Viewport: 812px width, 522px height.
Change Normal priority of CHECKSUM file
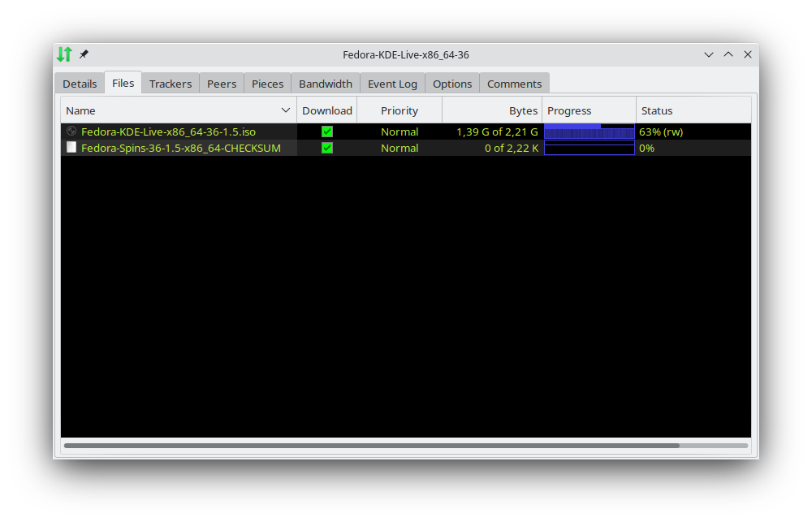pyautogui.click(x=400, y=148)
